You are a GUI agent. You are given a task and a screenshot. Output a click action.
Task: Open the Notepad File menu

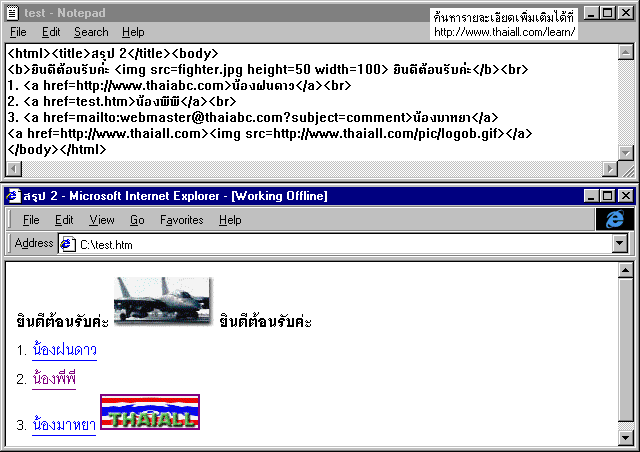pos(18,32)
